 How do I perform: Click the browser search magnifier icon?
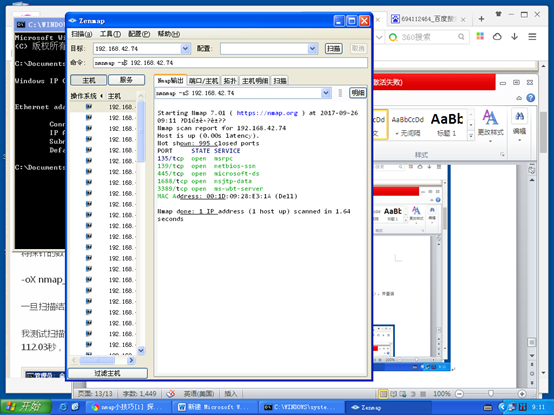(461, 37)
